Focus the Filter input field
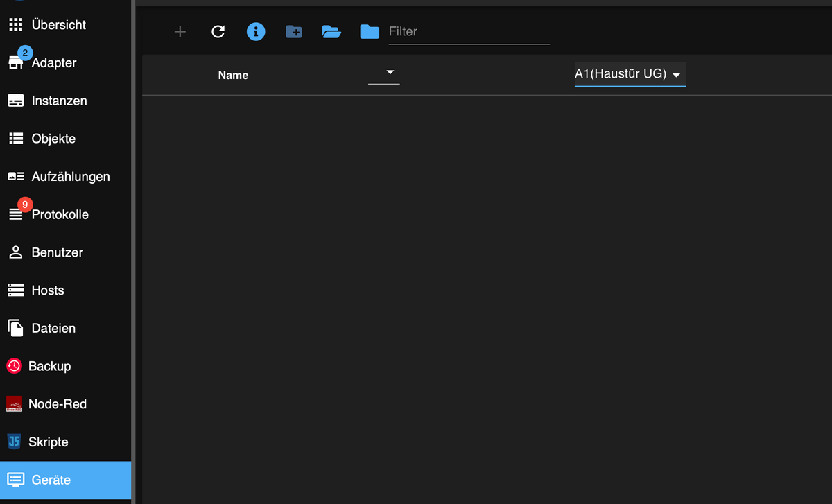This screenshot has width=832, height=504. click(x=469, y=32)
